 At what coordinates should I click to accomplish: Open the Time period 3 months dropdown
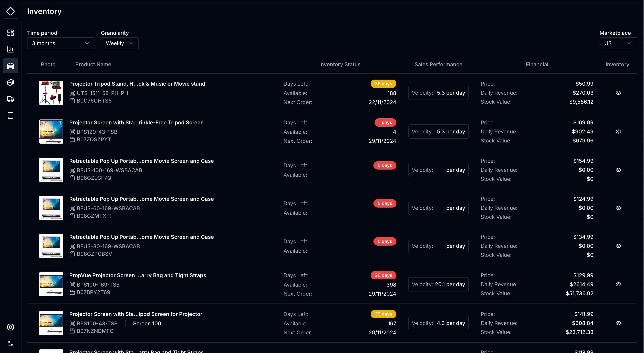pos(61,43)
